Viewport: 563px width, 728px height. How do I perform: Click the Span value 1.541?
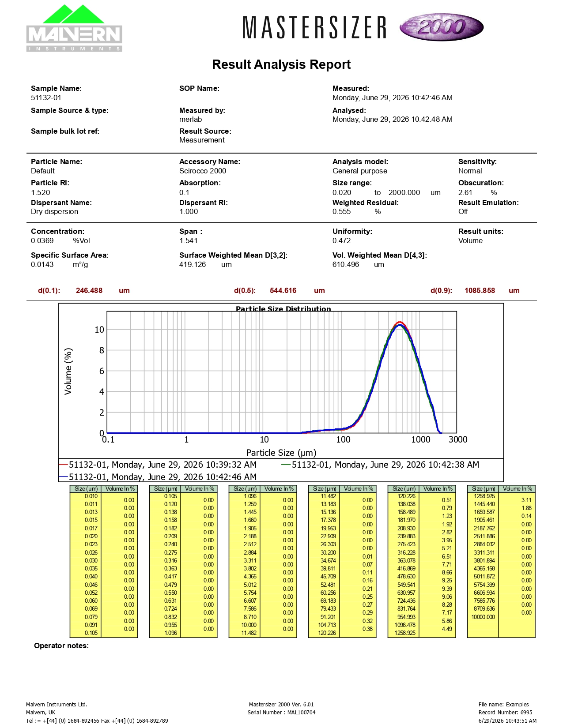click(189, 240)
